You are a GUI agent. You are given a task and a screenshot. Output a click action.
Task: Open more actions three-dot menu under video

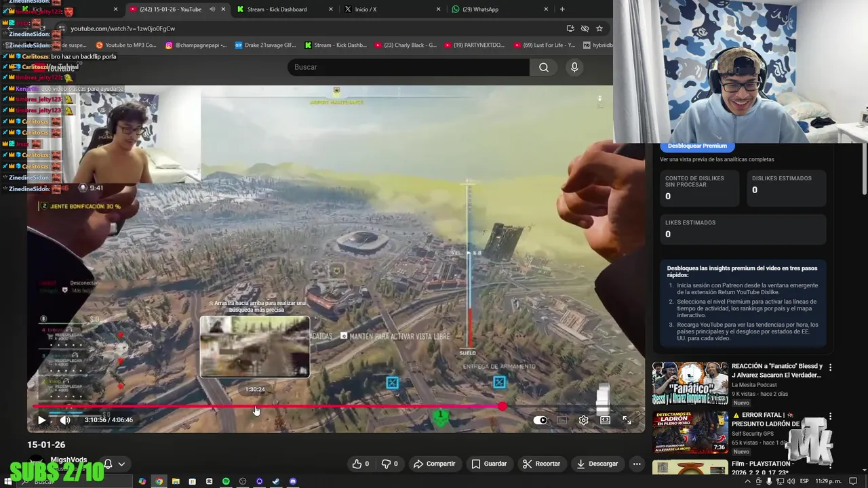point(636,464)
